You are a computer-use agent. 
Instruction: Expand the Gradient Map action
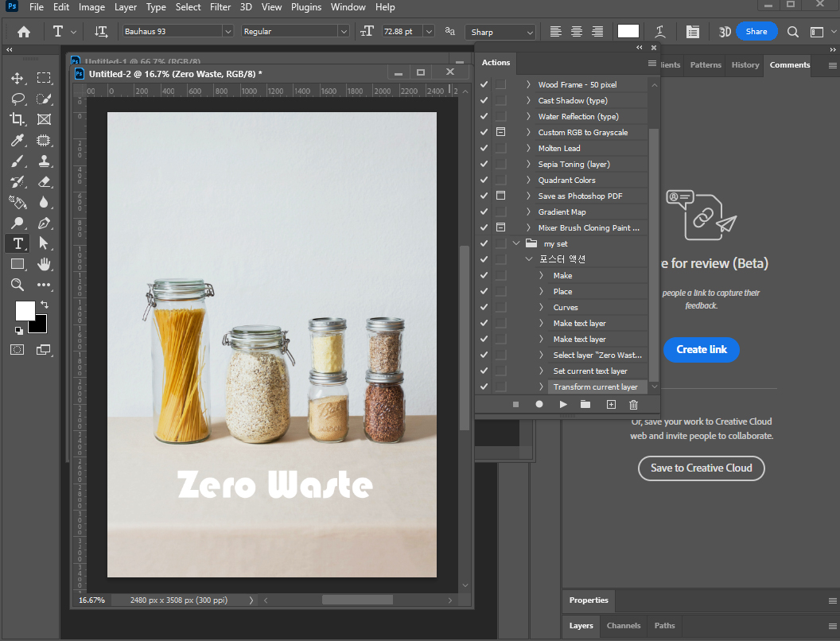(529, 212)
